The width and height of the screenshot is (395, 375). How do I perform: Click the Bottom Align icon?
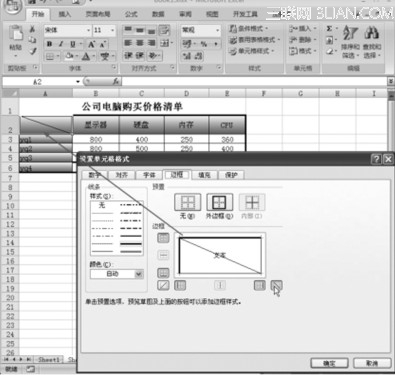click(151, 30)
